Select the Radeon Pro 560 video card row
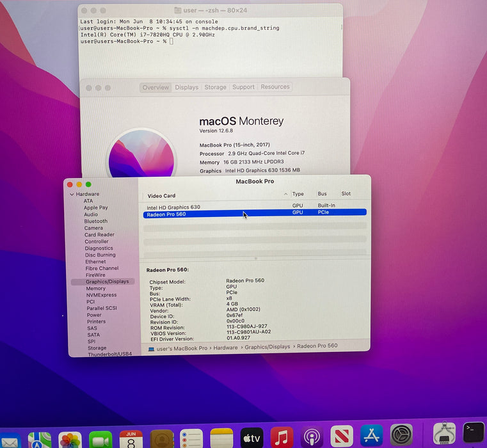The image size is (487, 448). [x=255, y=213]
